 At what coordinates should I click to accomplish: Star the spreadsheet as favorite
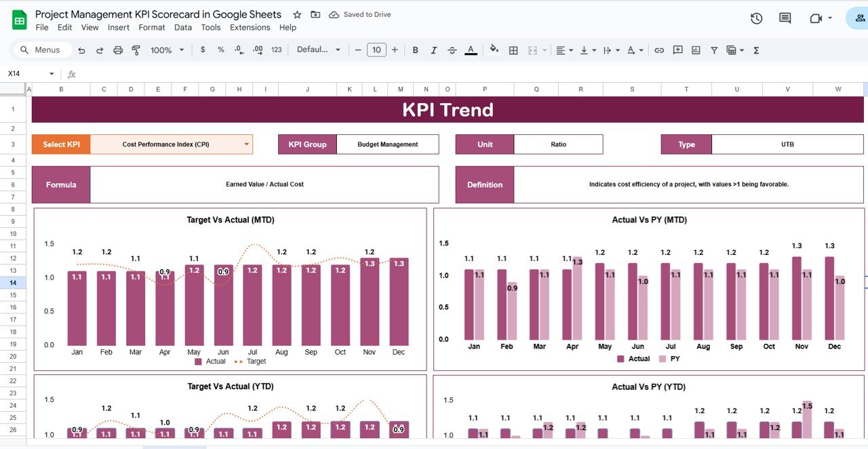(297, 14)
